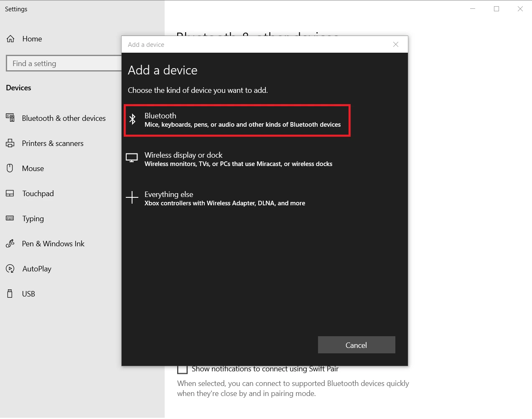Maximize the Settings window
The width and height of the screenshot is (532, 419).
(x=496, y=9)
